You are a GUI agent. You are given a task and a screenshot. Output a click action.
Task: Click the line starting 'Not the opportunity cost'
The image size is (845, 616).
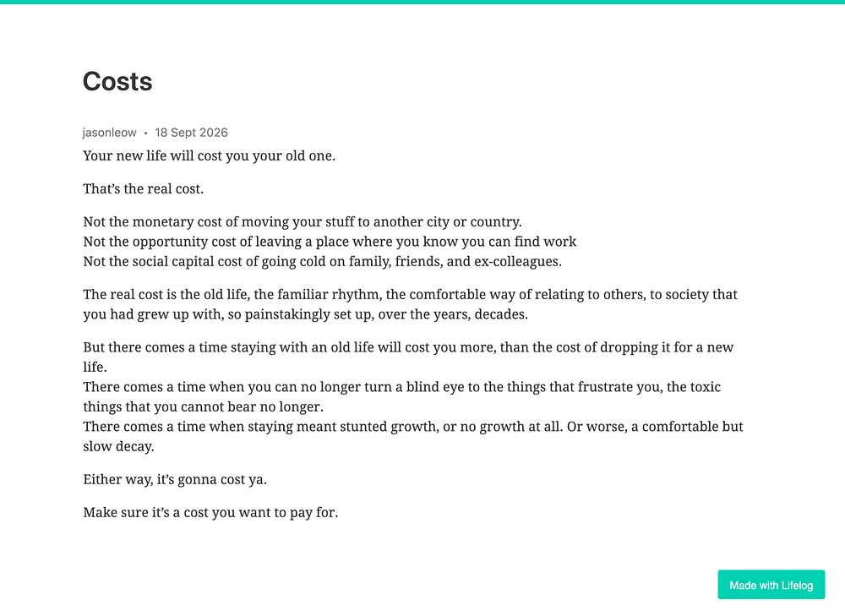coord(330,242)
